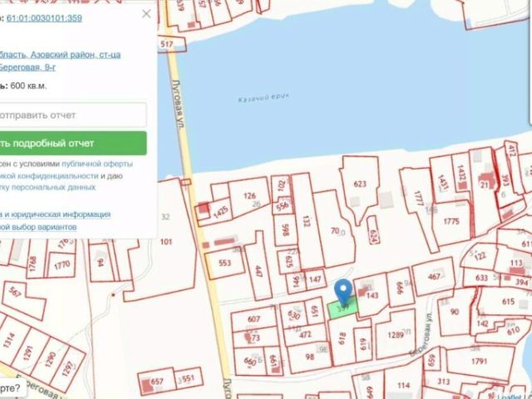
Task: Select parcel 607 on the map
Action: pyautogui.click(x=254, y=319)
